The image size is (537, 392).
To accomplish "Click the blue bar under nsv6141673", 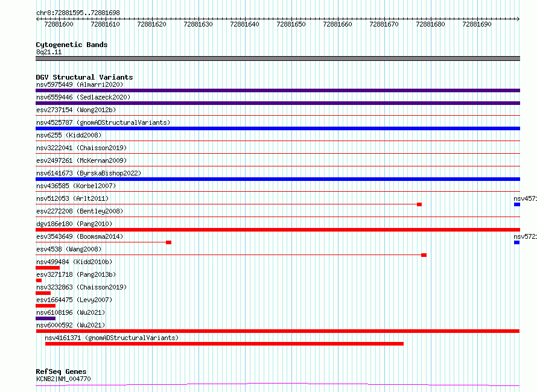I will click(278, 179).
